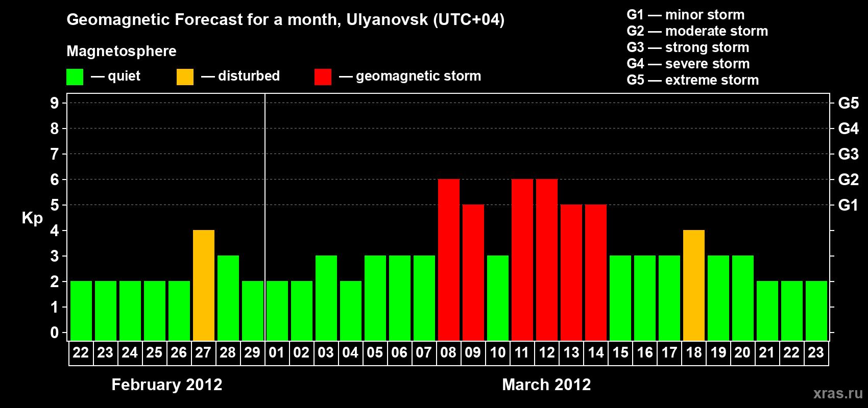This screenshot has width=868, height=408.
Task: Click the right axis label G3
Action: tap(849, 154)
